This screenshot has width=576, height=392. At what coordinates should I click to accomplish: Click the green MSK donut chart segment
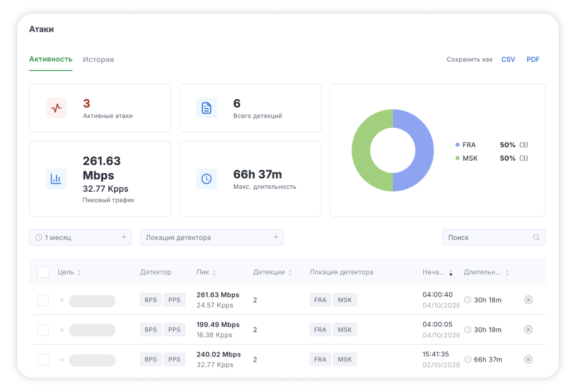pyautogui.click(x=361, y=150)
